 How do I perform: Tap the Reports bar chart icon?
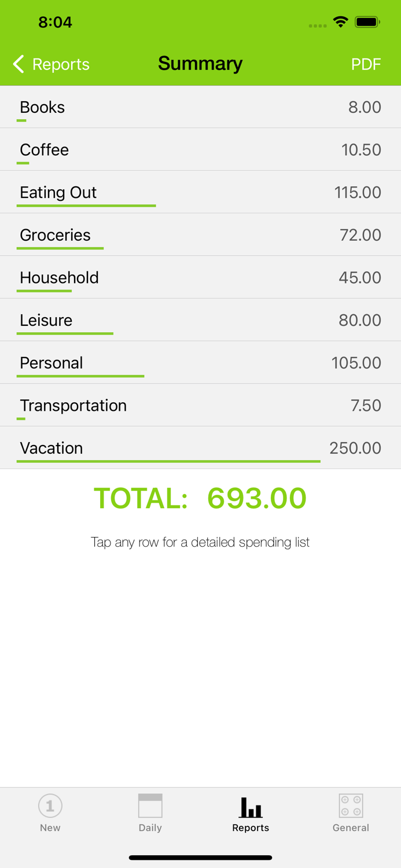(x=251, y=805)
